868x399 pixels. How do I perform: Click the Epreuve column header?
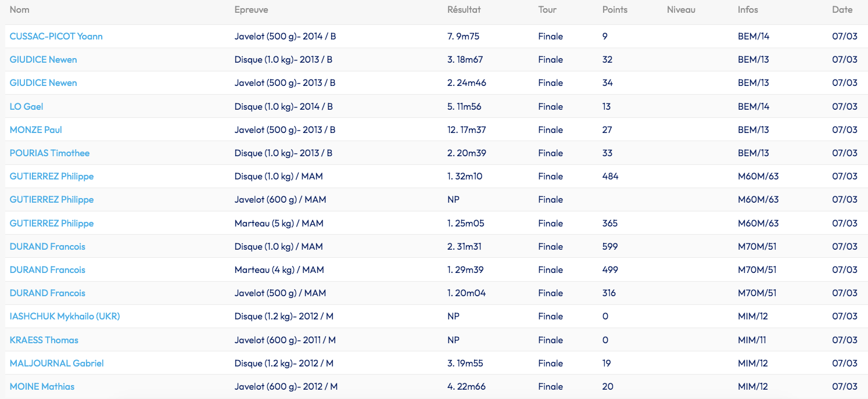coord(251,10)
